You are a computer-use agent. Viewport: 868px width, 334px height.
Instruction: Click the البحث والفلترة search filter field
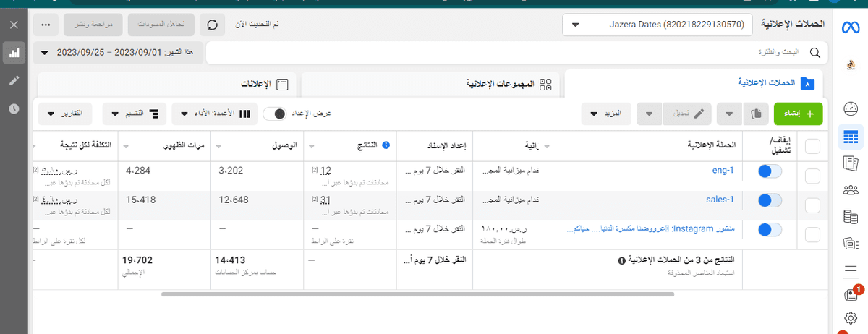pos(516,53)
